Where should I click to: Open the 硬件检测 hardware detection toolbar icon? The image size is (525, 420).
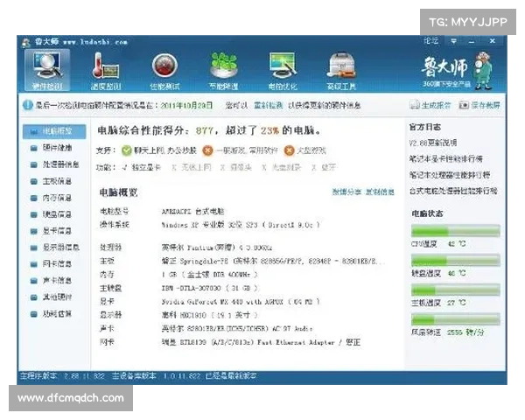click(x=46, y=72)
